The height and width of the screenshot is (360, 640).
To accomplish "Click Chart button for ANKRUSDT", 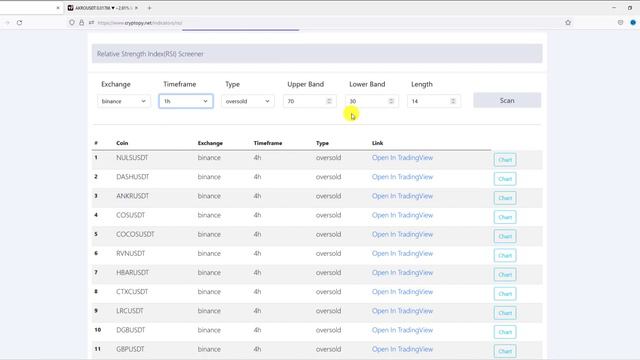I will point(505,198).
